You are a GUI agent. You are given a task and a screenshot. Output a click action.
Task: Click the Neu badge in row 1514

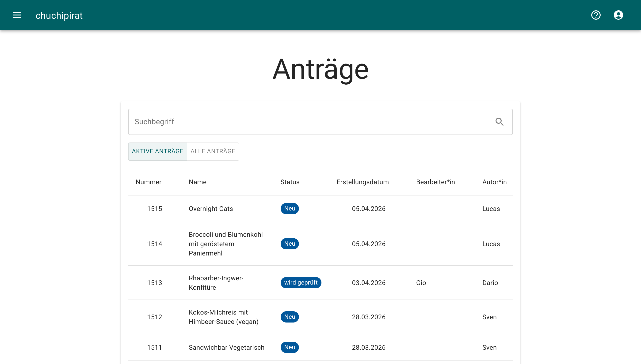(290, 244)
